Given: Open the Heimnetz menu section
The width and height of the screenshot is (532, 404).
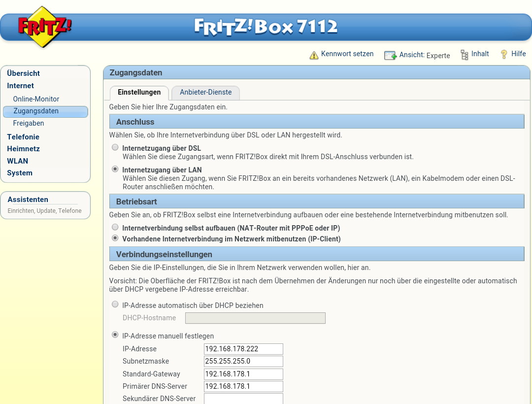Looking at the screenshot, I should 24,149.
